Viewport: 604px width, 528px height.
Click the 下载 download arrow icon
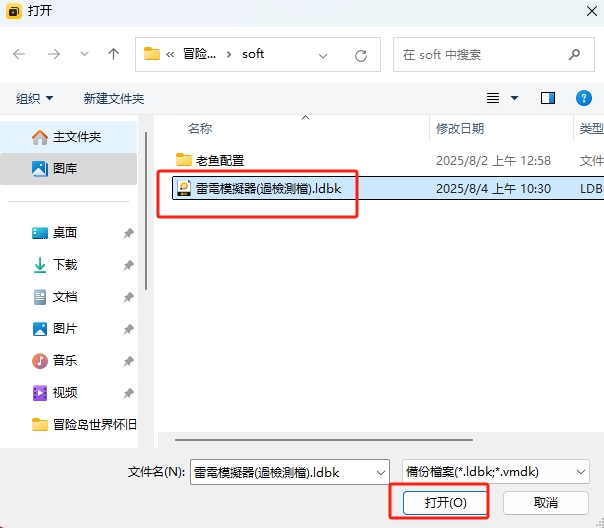pyautogui.click(x=40, y=265)
